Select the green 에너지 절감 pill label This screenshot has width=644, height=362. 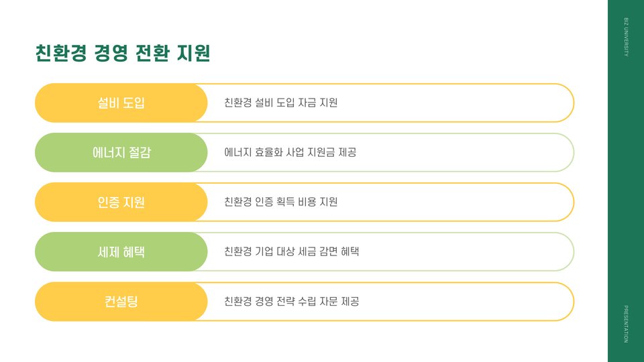[121, 152]
